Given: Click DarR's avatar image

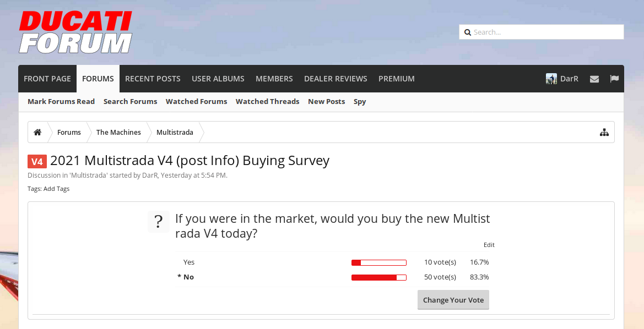Looking at the screenshot, I should point(551,79).
